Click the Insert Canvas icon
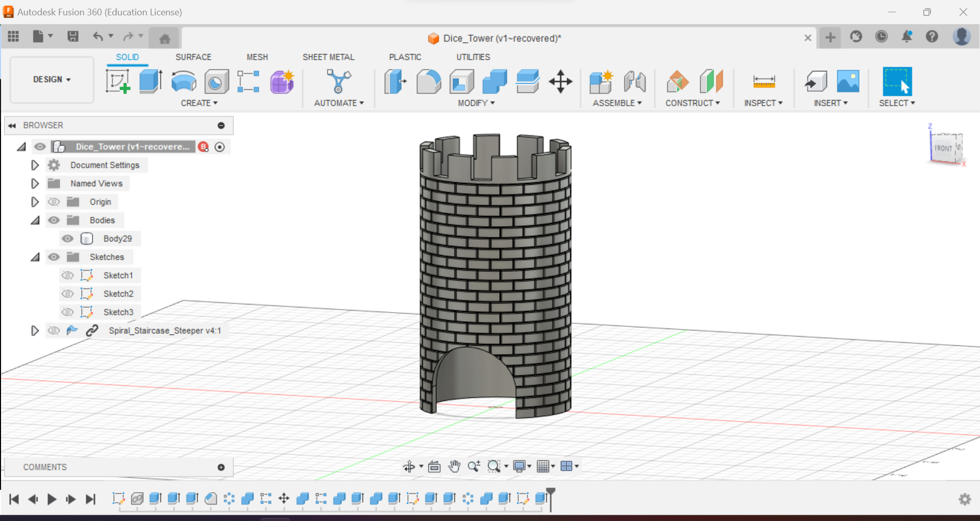 click(x=848, y=82)
